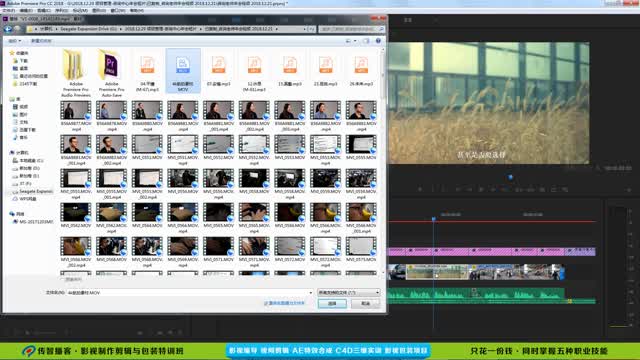Open the view options dropdown arrow
Viewport: 640px width, 360px height.
[355, 41]
